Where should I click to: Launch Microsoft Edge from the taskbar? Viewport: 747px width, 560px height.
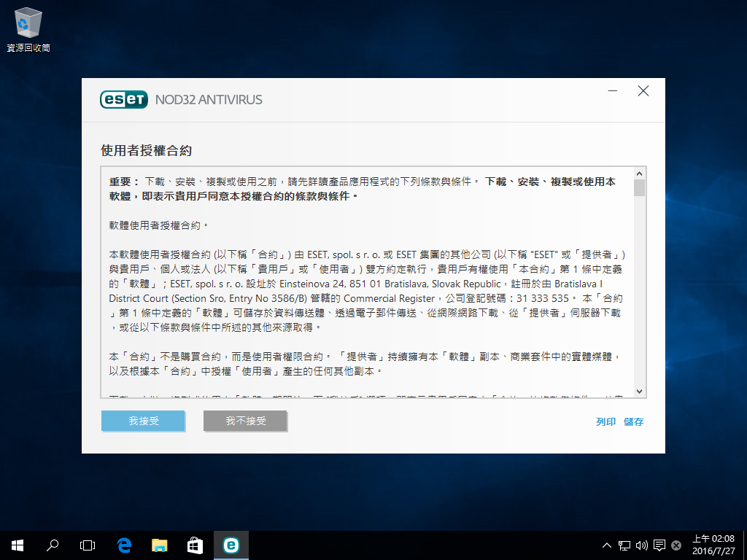coord(124,545)
